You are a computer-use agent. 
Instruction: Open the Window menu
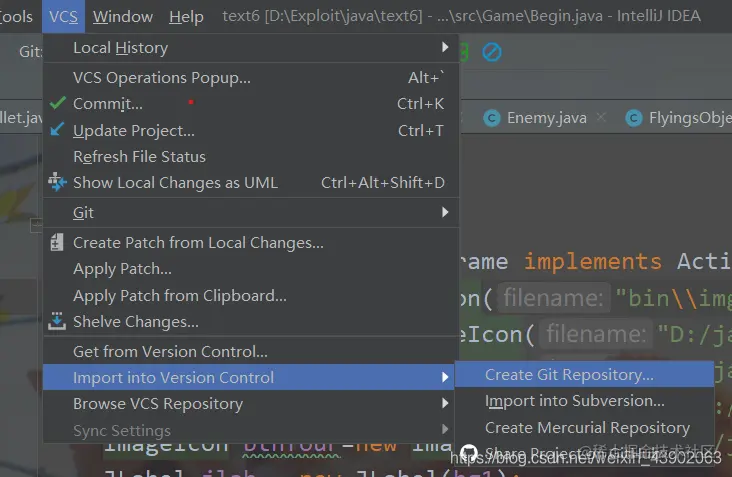[x=123, y=16]
